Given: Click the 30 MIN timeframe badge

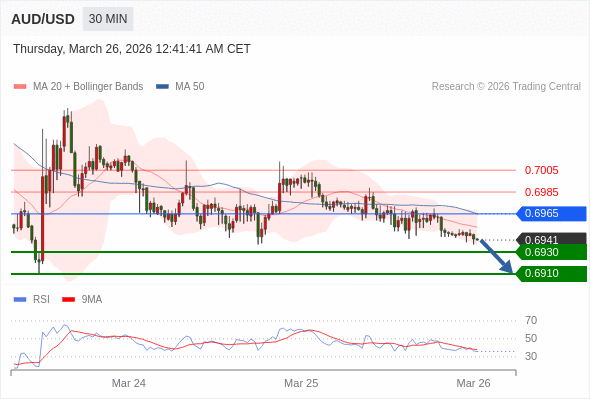Looking at the screenshot, I should 108,19.
